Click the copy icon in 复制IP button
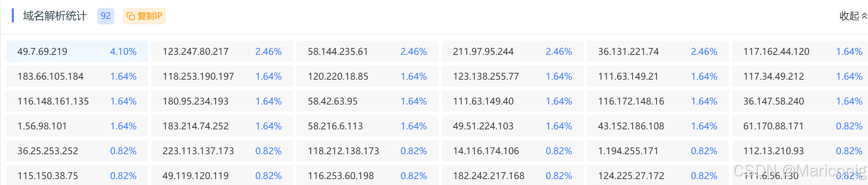This screenshot has height=185, width=868. pos(130,16)
